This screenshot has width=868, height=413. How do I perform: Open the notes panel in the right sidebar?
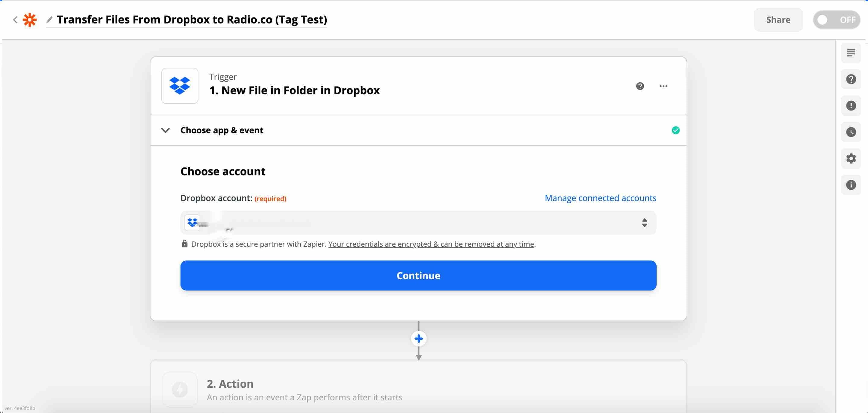coord(851,52)
